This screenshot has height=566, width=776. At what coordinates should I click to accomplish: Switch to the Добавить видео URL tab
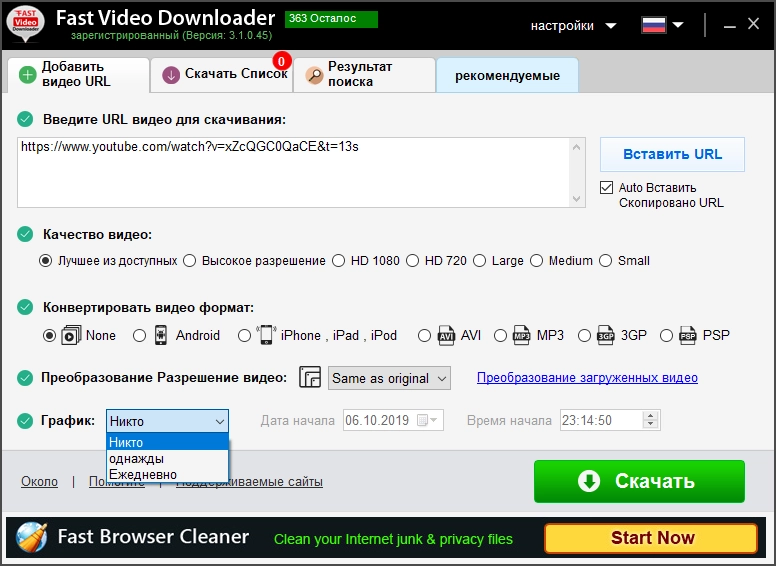79,75
